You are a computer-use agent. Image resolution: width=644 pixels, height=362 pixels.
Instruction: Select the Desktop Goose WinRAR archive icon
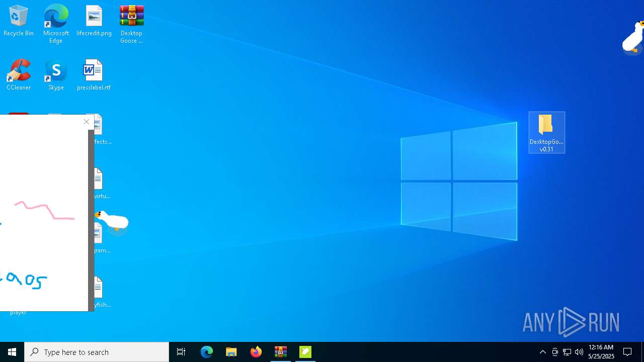(x=131, y=24)
